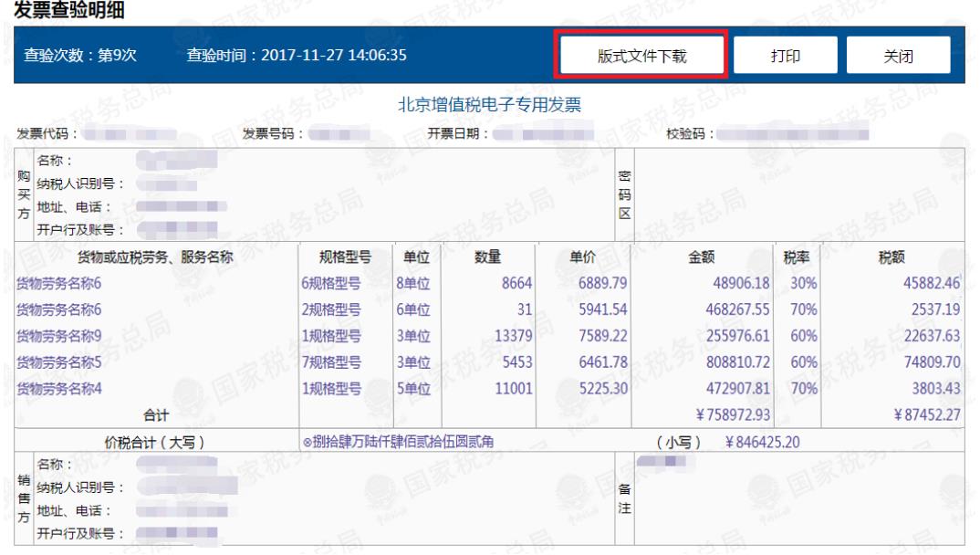Click the 数量 column header
This screenshot has height=555, width=980.
[488, 257]
